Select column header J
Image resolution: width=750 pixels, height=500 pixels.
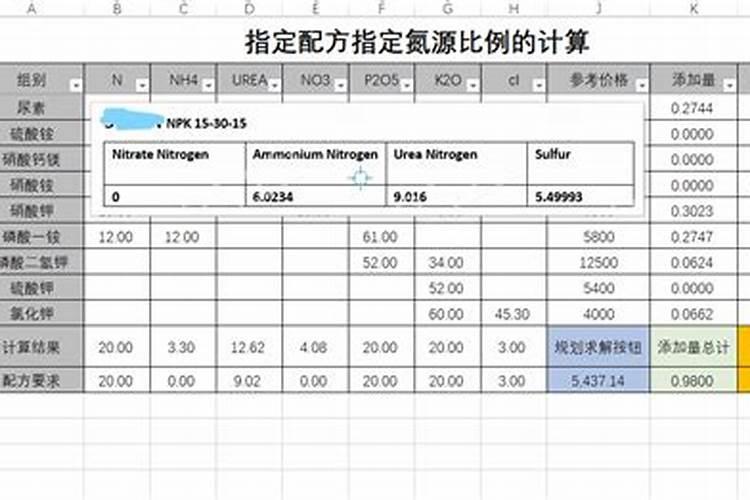(597, 9)
